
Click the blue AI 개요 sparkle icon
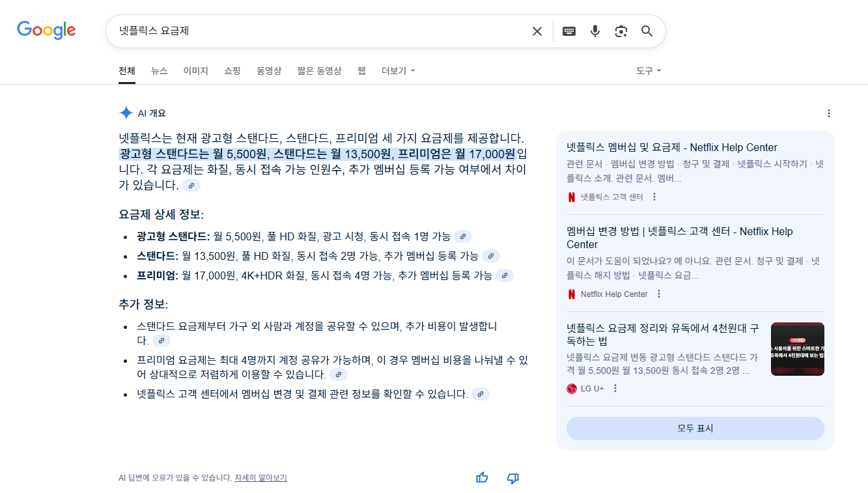click(x=126, y=113)
